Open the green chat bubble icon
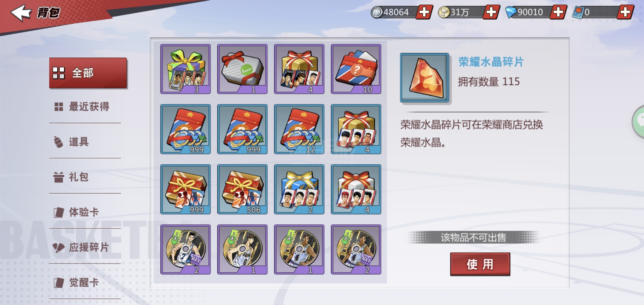 [x=639, y=121]
